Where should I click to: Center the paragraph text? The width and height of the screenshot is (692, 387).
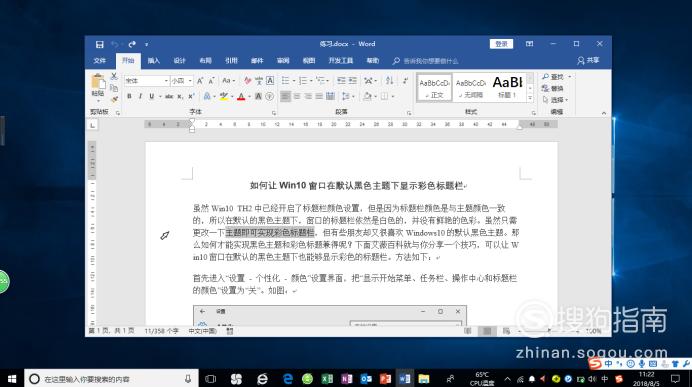[297, 96]
